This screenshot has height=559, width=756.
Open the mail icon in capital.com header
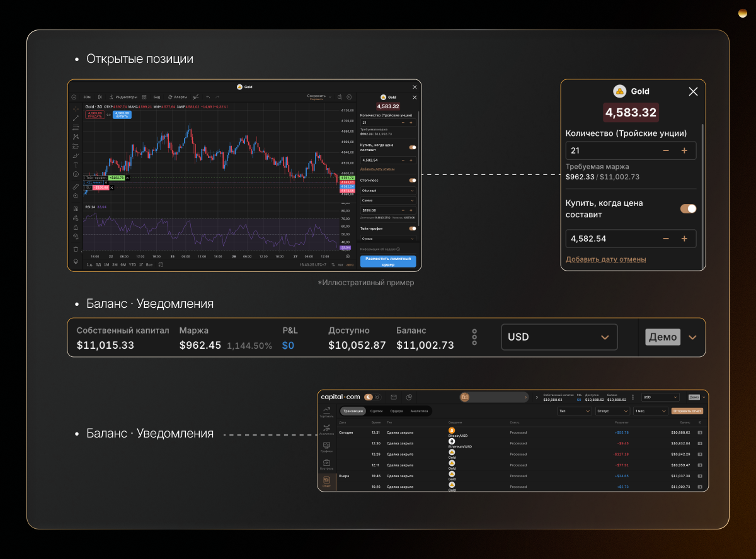point(394,397)
